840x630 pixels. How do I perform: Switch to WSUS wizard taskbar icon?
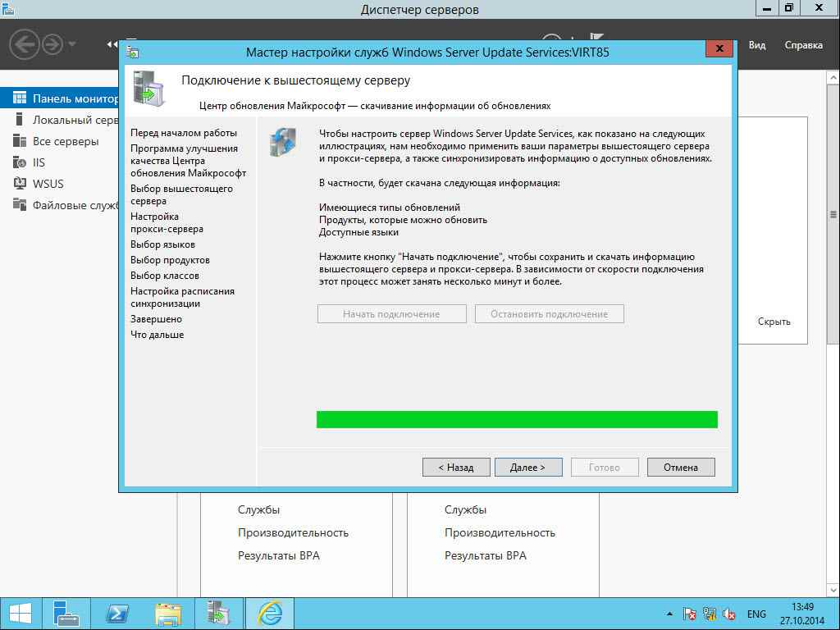click(x=218, y=614)
